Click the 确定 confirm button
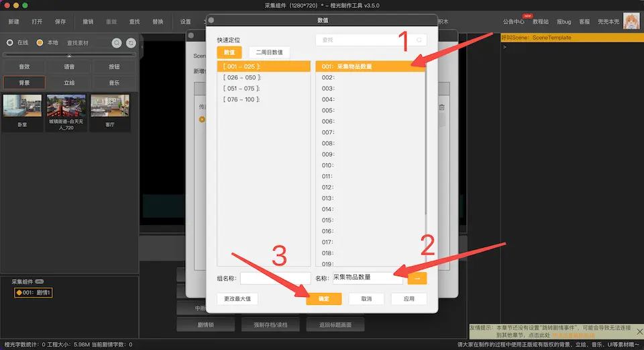 click(x=323, y=299)
